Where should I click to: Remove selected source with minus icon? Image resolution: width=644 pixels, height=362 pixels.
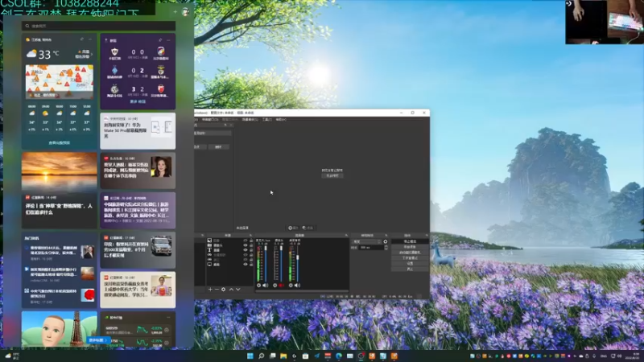pos(217,290)
